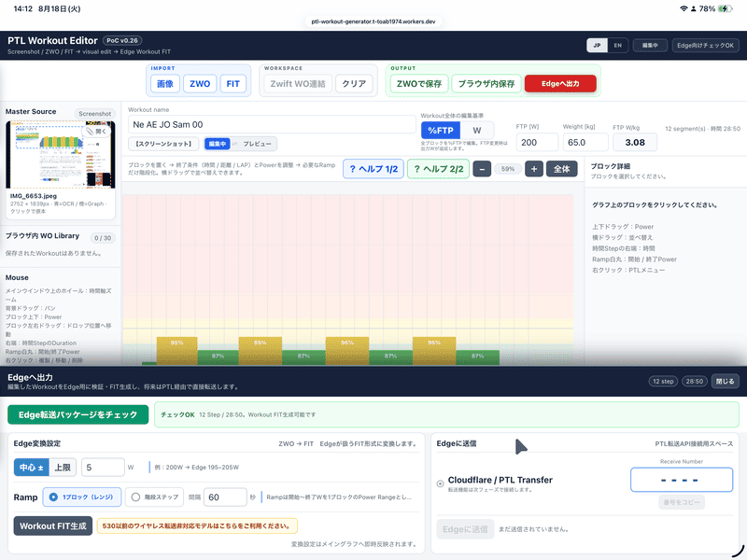Fit whole graph with 全体 button
The height and width of the screenshot is (560, 747).
tap(562, 169)
